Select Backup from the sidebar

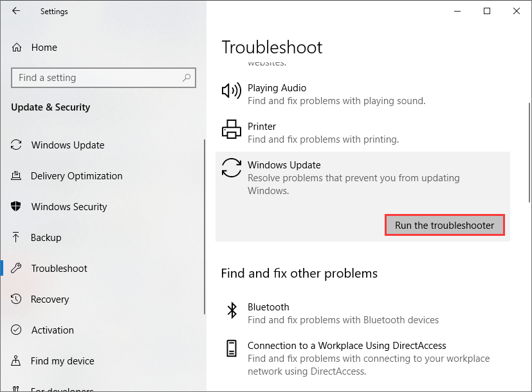tap(46, 238)
